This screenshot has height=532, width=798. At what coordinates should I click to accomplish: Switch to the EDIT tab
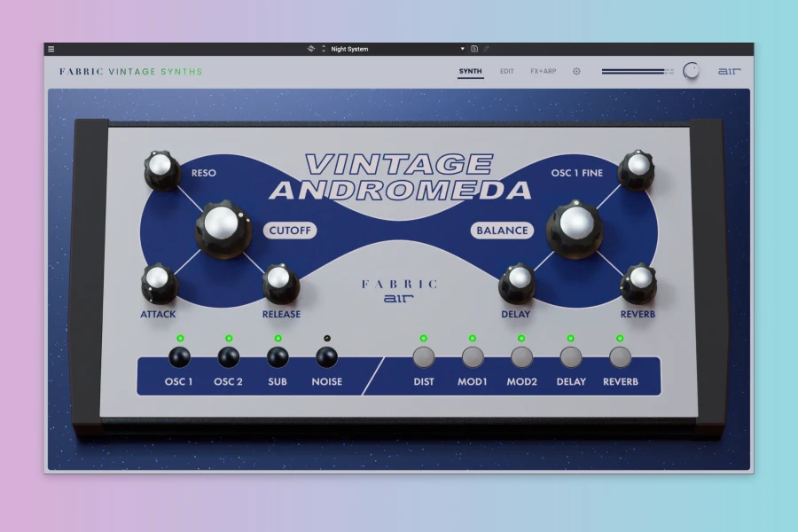pos(507,71)
